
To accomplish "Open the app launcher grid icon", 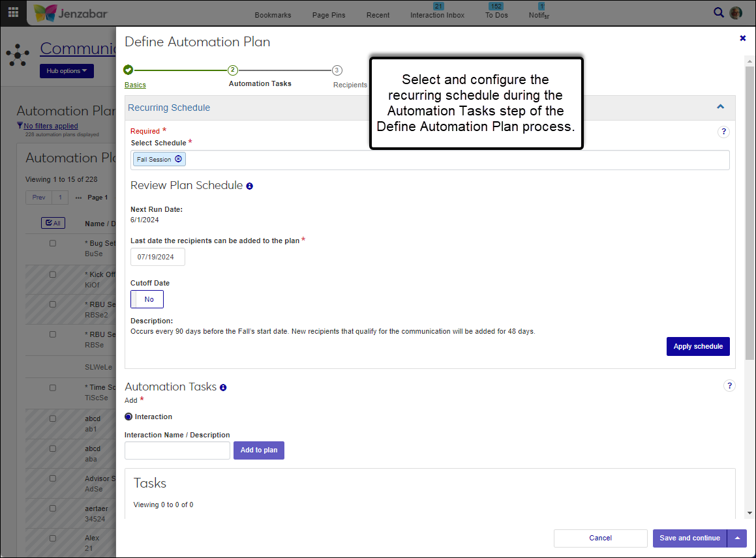I will tap(13, 13).
